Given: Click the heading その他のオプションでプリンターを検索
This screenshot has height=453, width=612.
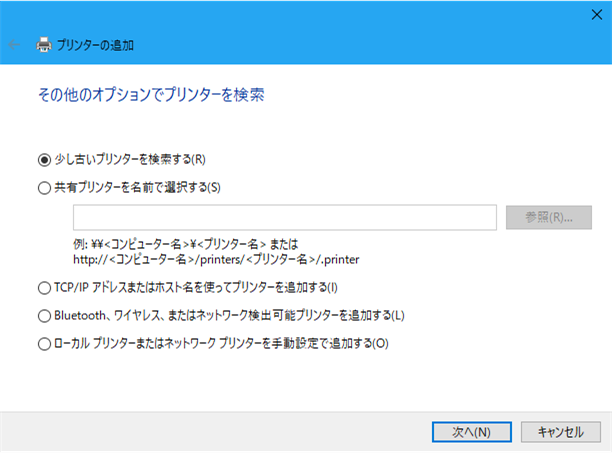Looking at the screenshot, I should coord(151,95).
